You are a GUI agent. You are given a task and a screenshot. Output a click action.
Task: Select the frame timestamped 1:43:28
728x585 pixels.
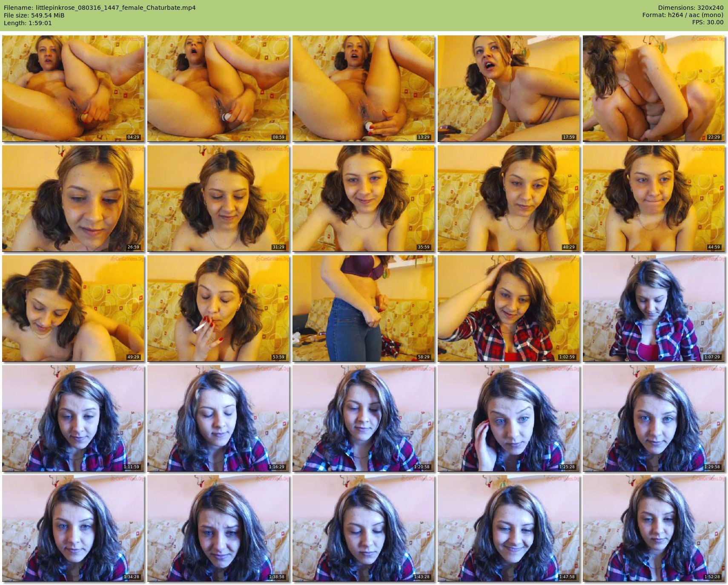(363, 528)
